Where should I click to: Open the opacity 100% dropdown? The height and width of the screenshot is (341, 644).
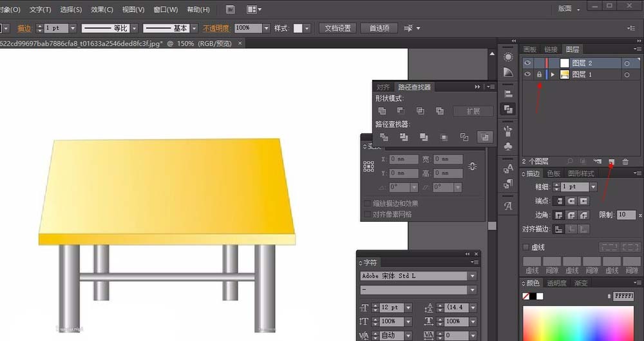(x=266, y=28)
